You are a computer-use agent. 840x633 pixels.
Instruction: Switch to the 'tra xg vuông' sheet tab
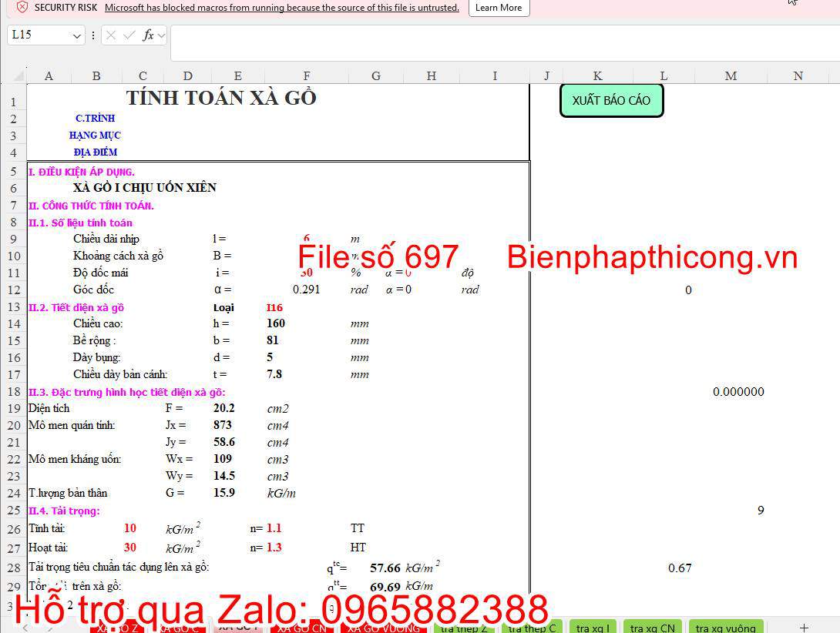[725, 627]
